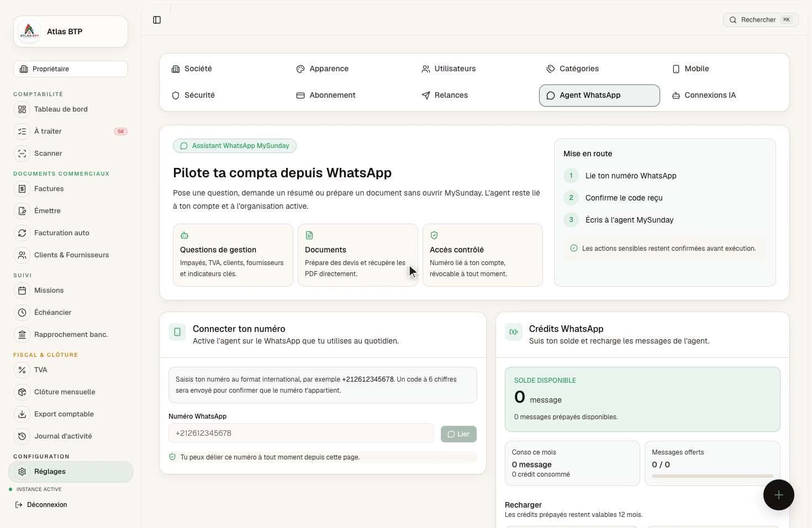
Task: Click the Solde disponible card
Action: [642, 399]
